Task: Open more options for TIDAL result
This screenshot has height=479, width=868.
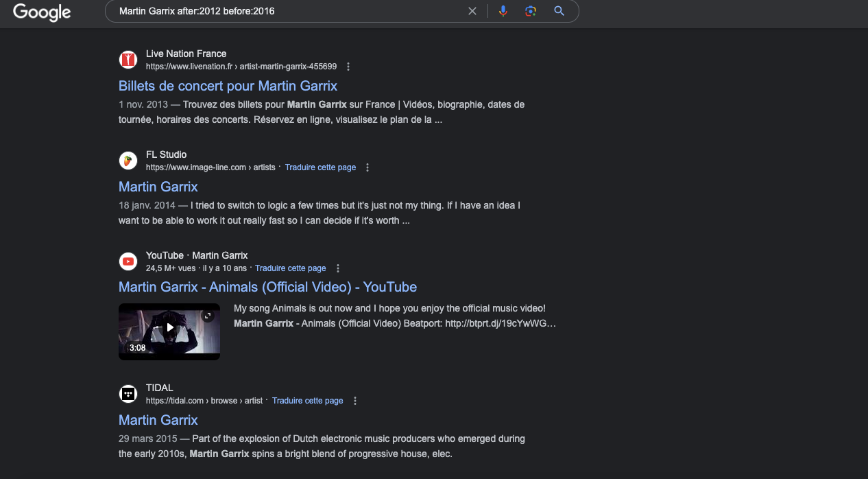Action: click(x=355, y=401)
